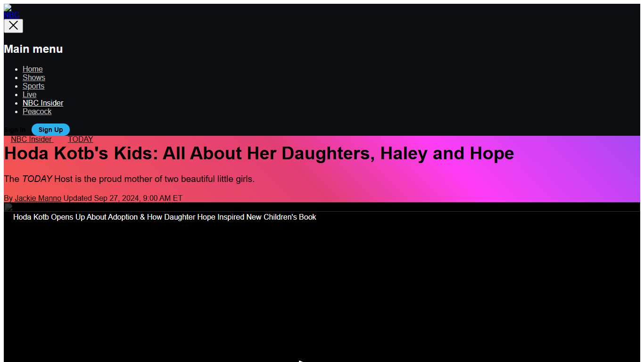Open the Sports section
This screenshot has width=644, height=362.
[x=33, y=86]
